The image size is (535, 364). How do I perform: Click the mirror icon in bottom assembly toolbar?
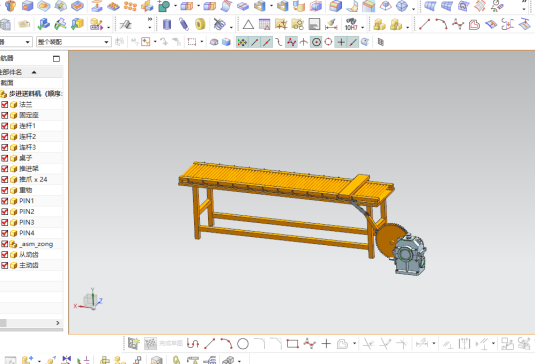(x=66, y=360)
